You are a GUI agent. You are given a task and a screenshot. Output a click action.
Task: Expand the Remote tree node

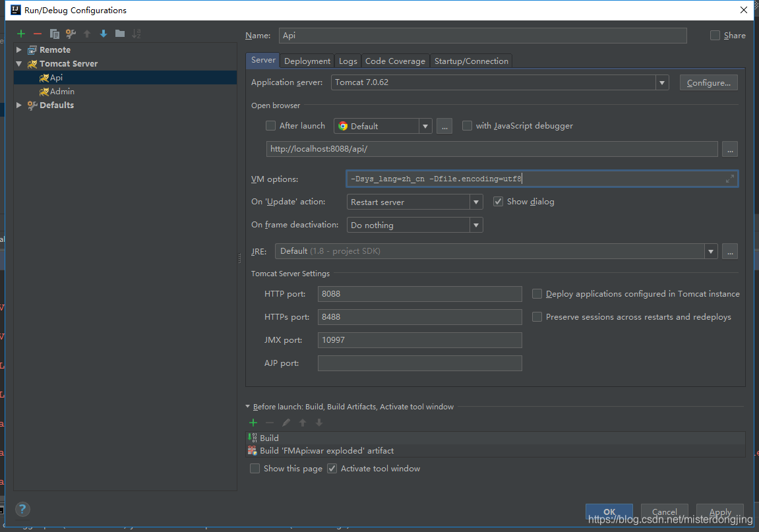[19, 50]
